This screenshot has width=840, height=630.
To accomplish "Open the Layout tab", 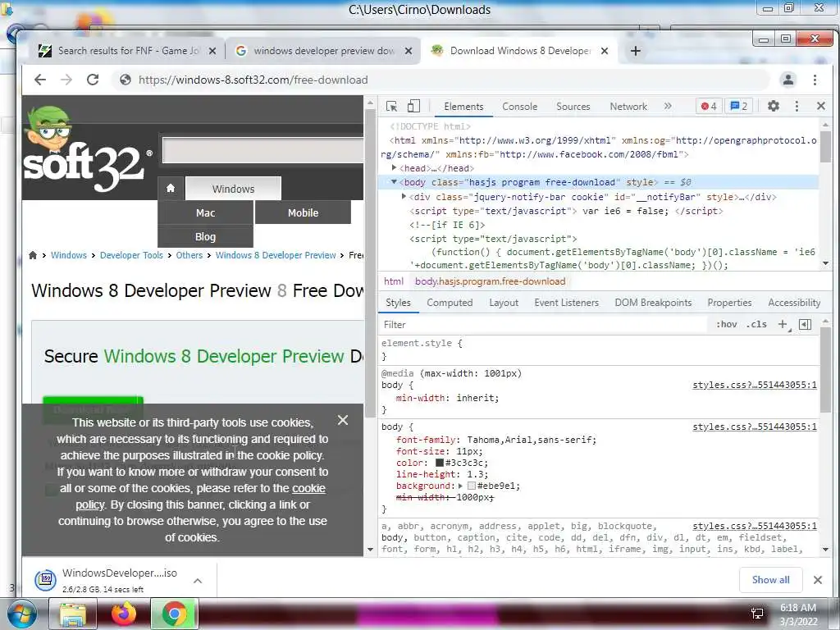I will pyautogui.click(x=504, y=303).
